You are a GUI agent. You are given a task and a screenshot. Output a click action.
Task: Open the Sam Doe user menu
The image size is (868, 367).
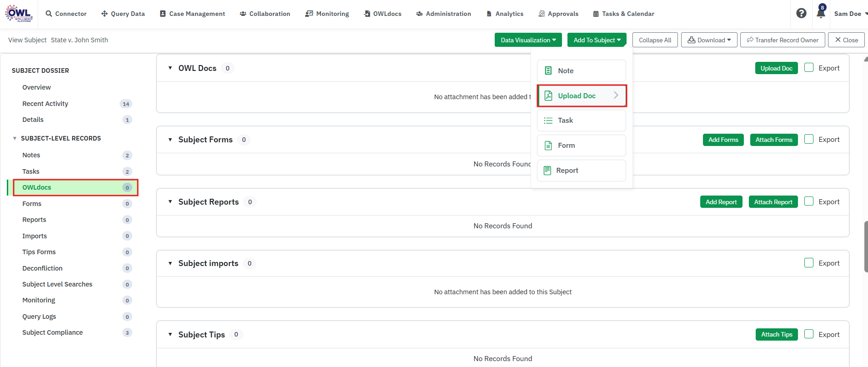tap(851, 14)
